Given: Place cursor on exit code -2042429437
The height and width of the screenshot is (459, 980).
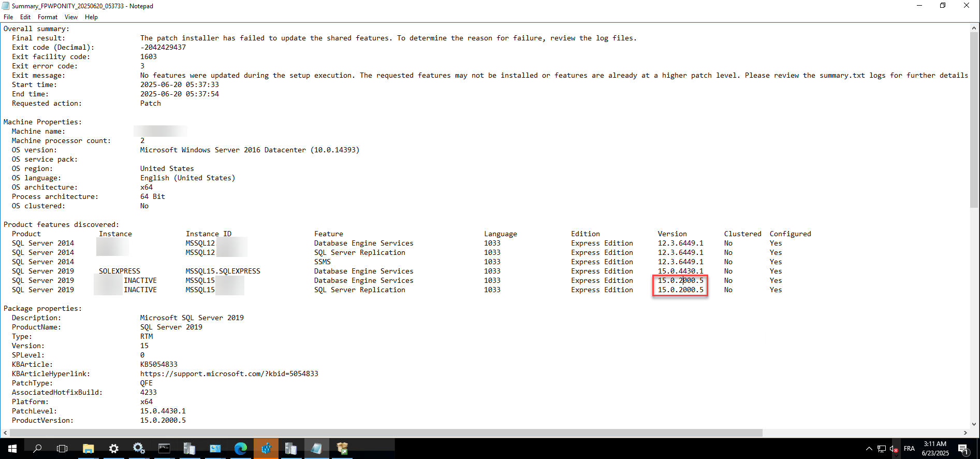Looking at the screenshot, I should point(163,47).
